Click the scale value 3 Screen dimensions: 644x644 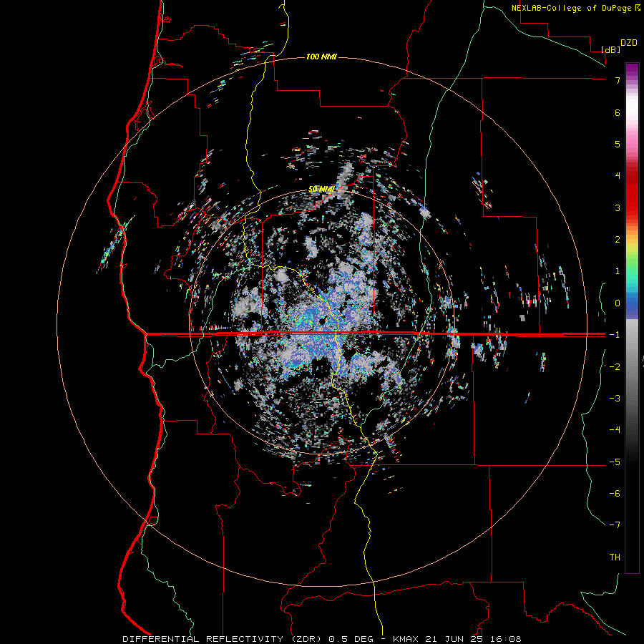click(x=618, y=208)
